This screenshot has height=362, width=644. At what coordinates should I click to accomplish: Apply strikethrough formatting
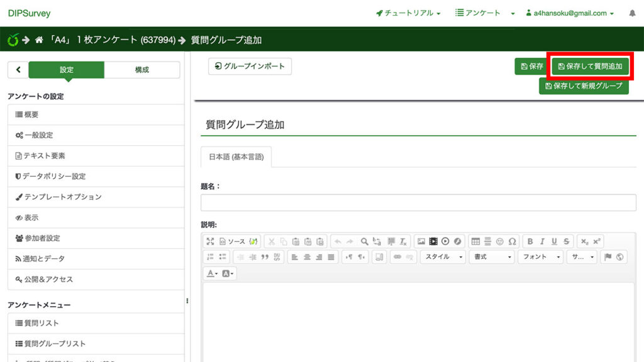[x=567, y=241]
